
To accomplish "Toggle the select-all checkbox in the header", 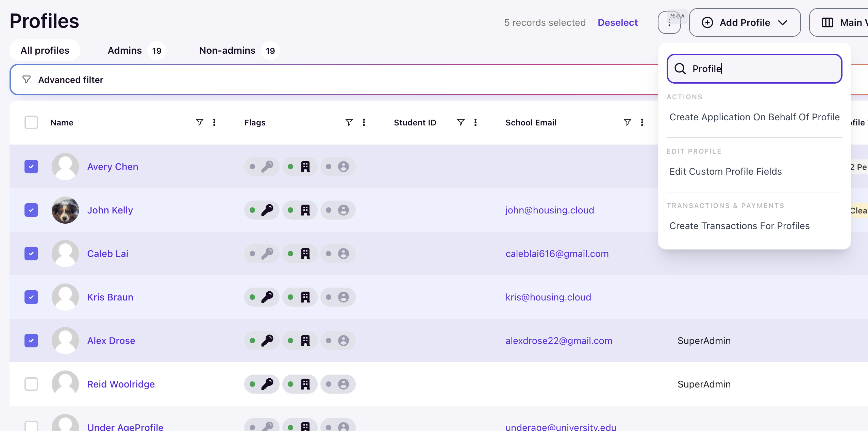I will click(31, 122).
